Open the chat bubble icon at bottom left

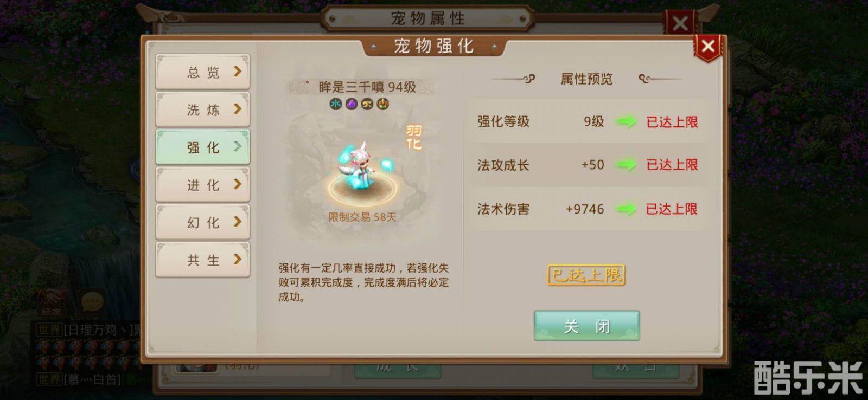click(92, 300)
